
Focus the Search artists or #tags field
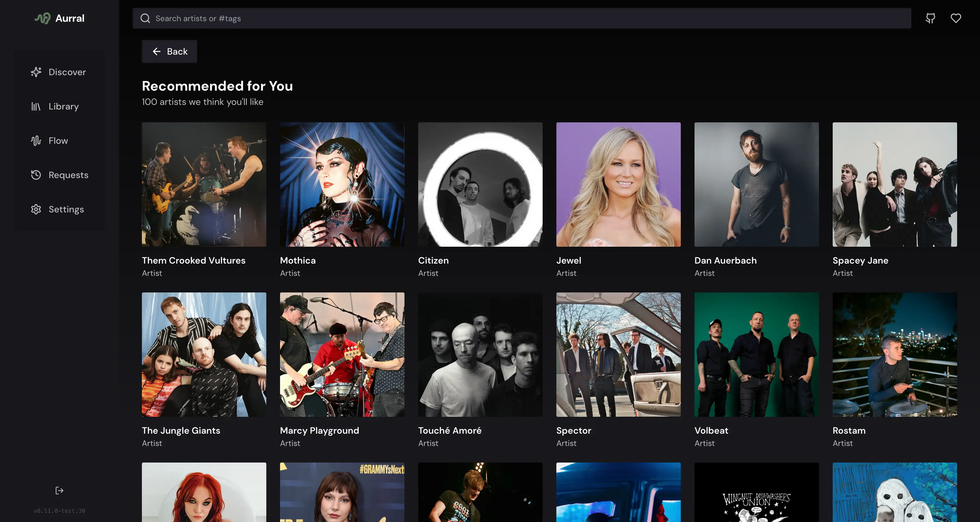coord(529,18)
